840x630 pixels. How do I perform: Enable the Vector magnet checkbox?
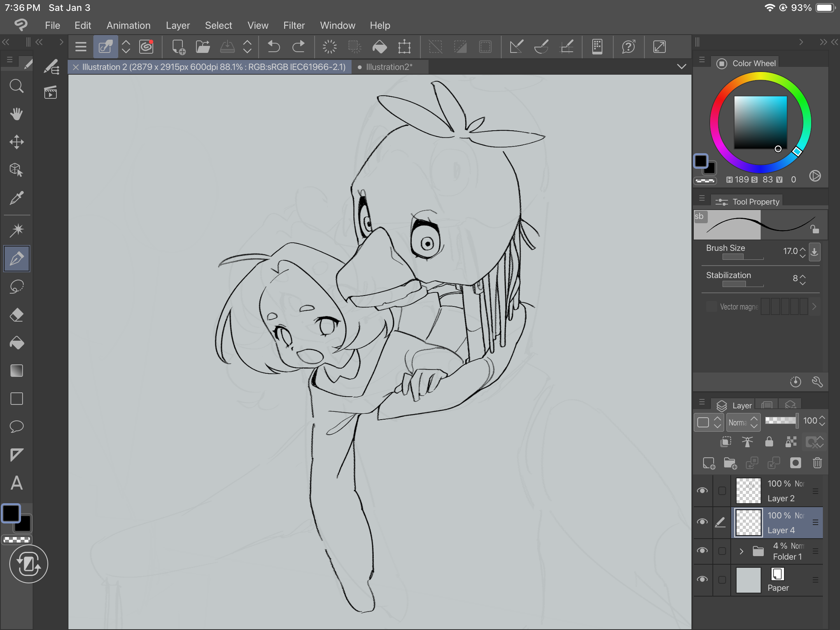pyautogui.click(x=711, y=306)
